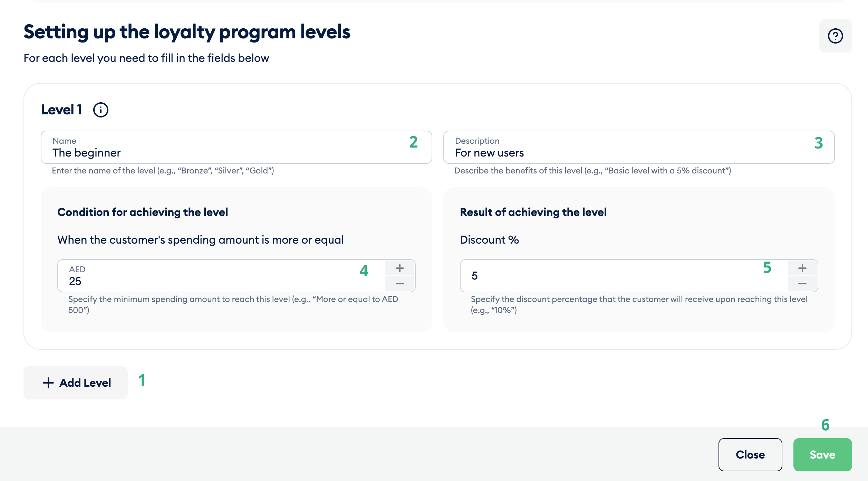Increase the AED spending amount with plus

point(400,268)
